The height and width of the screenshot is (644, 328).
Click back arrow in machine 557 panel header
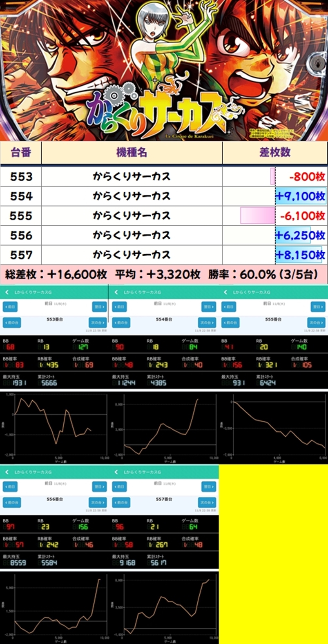(x=116, y=472)
